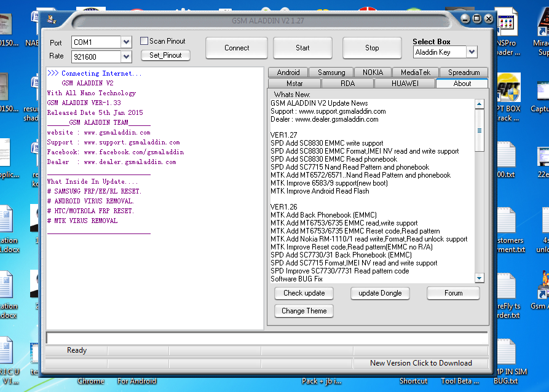Viewport: 549px width, 392px height.
Task: Click 'Released Date 5th Jan 2015' log line
Action: pos(95,112)
